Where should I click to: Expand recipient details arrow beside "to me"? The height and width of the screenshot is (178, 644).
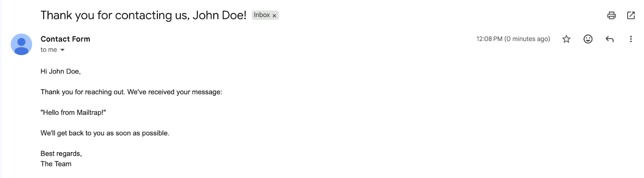tap(62, 50)
